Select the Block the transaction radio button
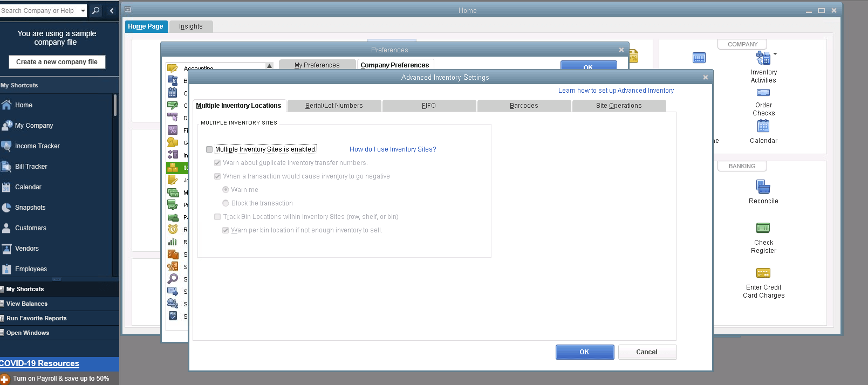Image resolution: width=868 pixels, height=385 pixels. click(x=225, y=203)
